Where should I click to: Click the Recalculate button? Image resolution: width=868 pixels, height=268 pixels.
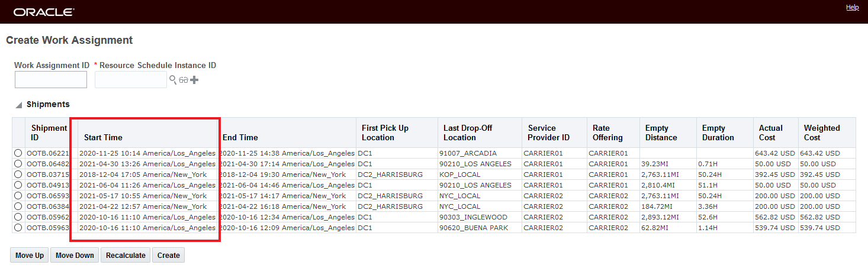(126, 256)
